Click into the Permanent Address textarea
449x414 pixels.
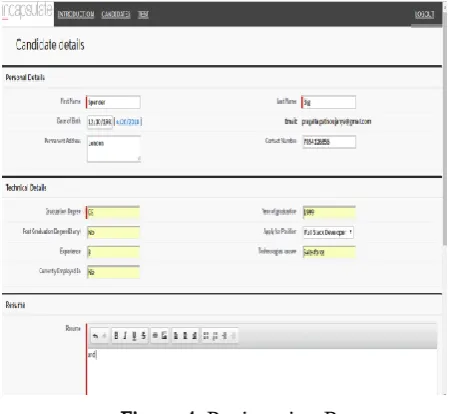(114, 149)
